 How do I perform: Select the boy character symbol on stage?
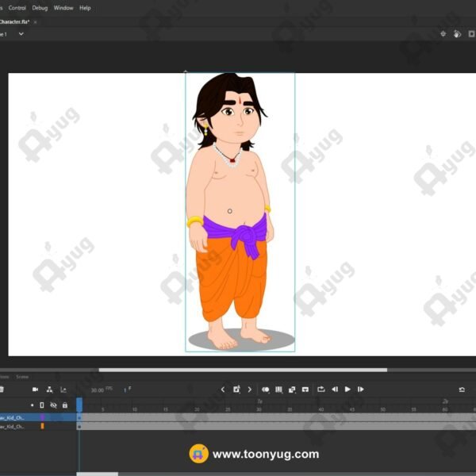tap(240, 212)
